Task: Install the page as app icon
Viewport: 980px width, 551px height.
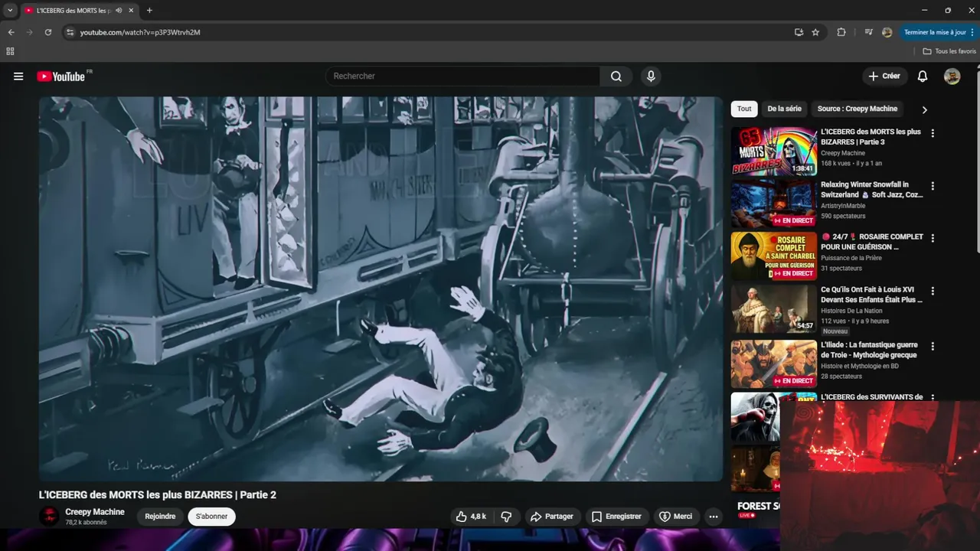Action: pyautogui.click(x=799, y=32)
